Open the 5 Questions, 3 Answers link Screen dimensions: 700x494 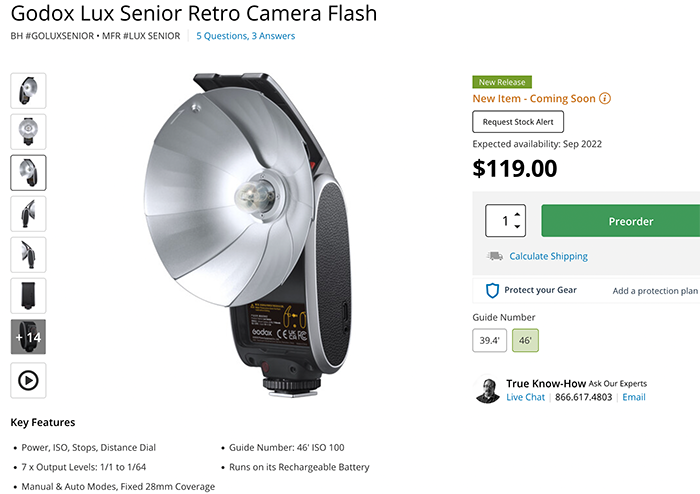245,36
